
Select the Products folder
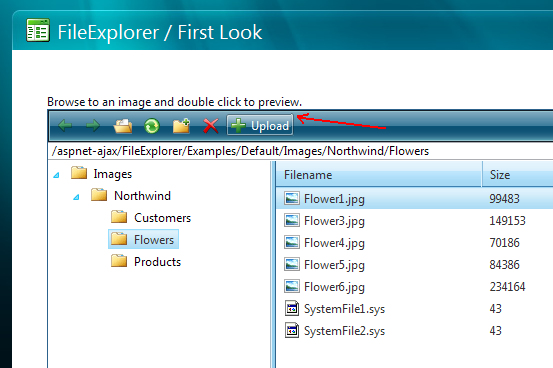(157, 262)
